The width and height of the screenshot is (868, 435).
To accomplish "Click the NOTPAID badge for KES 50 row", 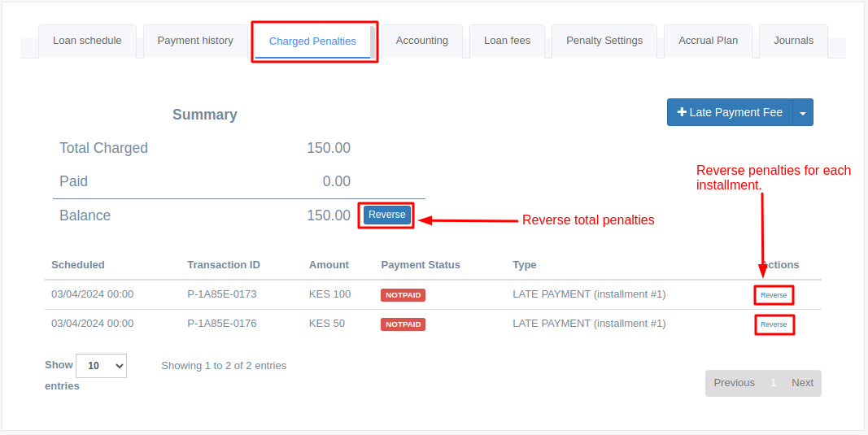I will click(403, 324).
